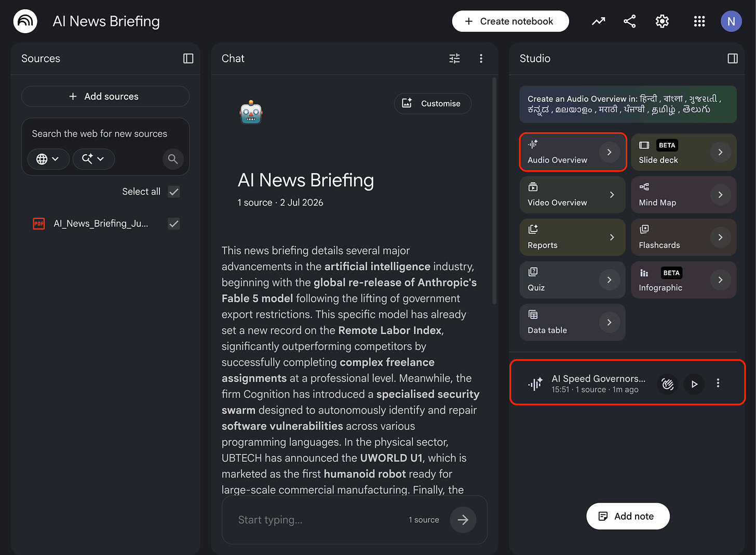Open the Chat more options menu
Image resolution: width=756 pixels, height=555 pixels.
(481, 59)
